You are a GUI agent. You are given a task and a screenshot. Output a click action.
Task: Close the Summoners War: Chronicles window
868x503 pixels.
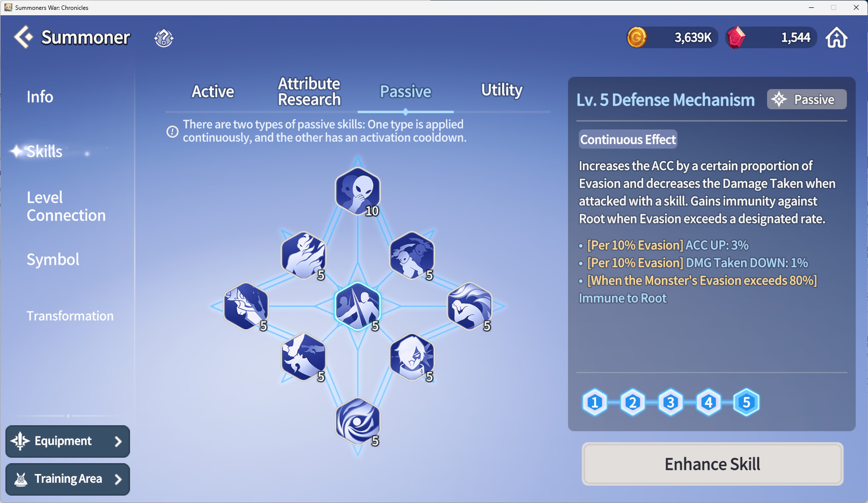click(856, 7)
